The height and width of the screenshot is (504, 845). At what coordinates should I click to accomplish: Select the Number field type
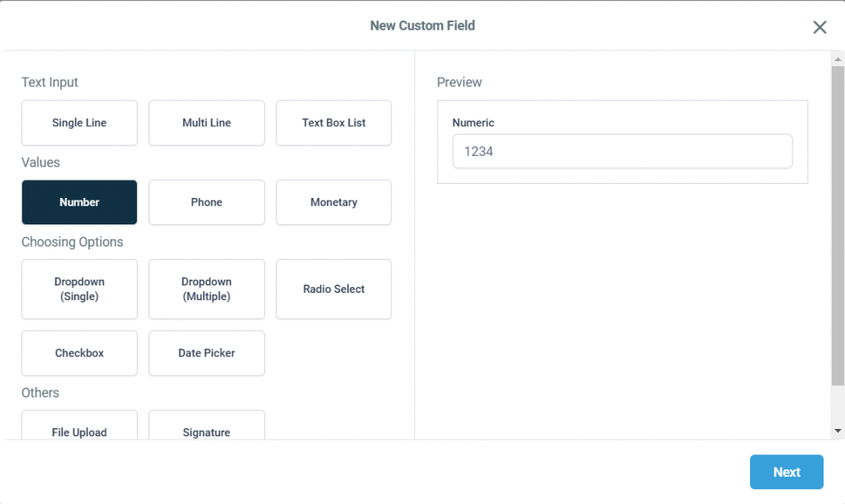coord(79,202)
